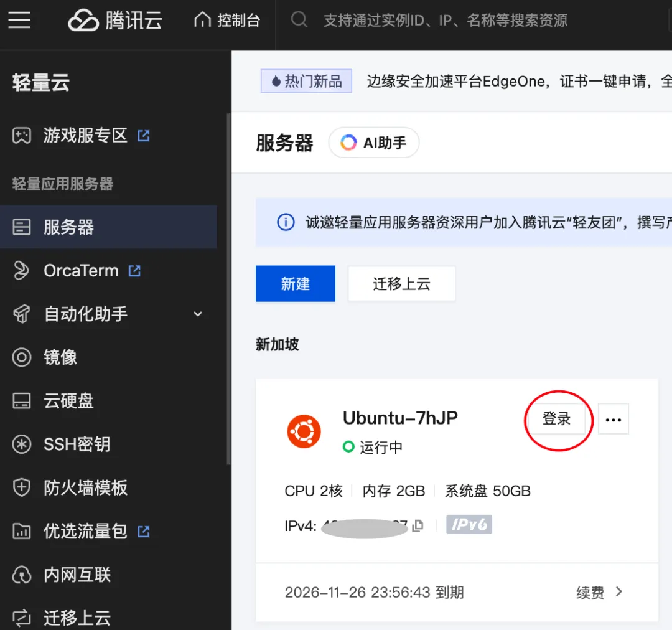Open the AI助手 assistant

click(x=374, y=143)
